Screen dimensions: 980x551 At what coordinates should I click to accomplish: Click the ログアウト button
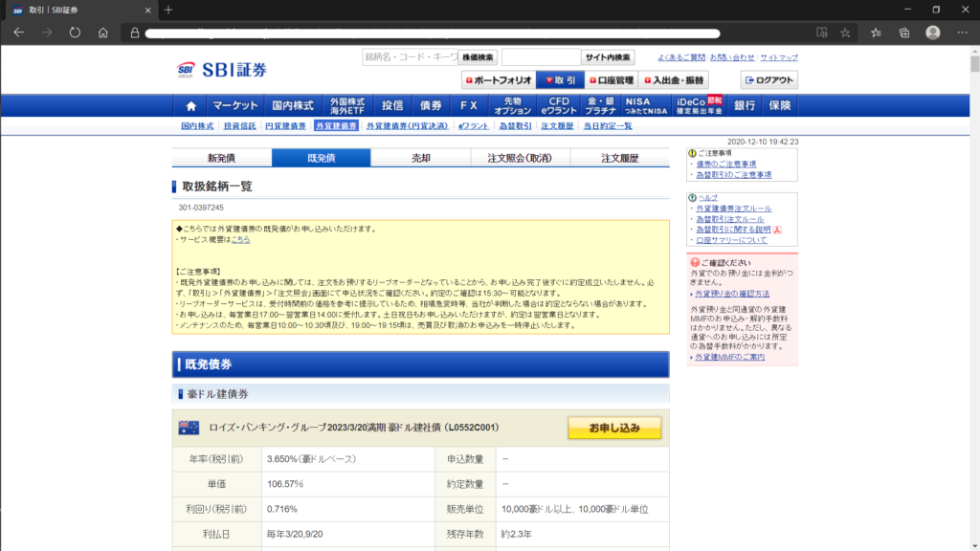(769, 80)
